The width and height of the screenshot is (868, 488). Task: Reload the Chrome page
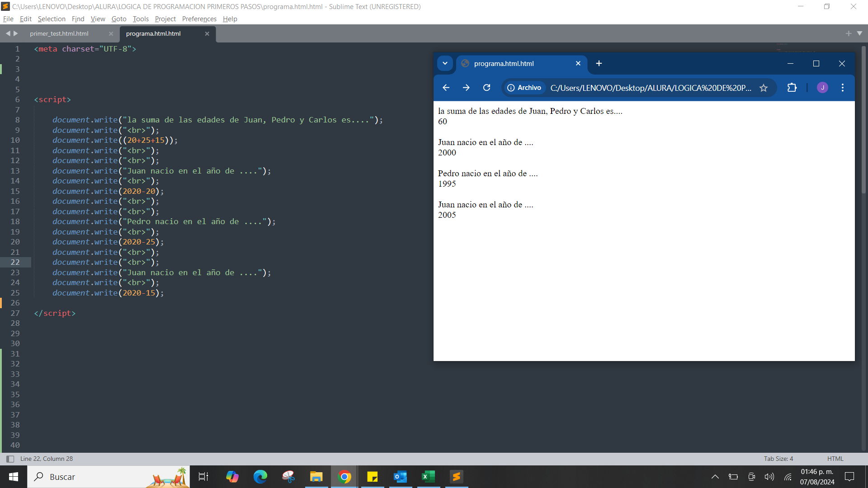click(486, 88)
